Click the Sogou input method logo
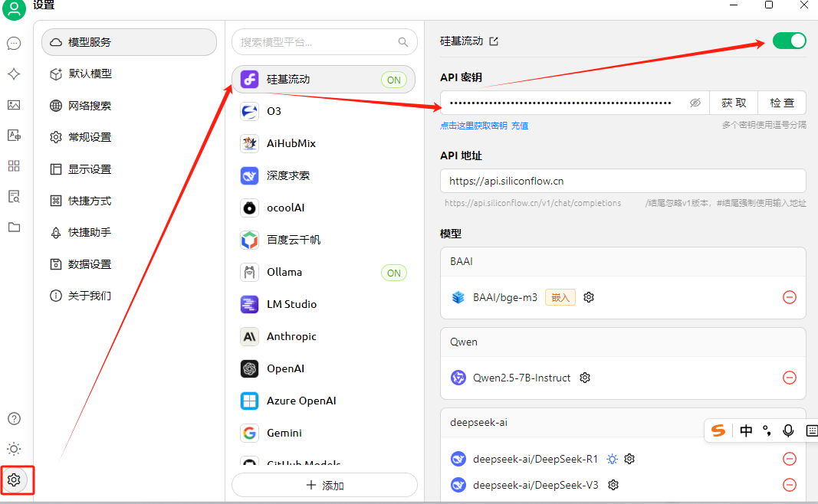Screen dimensions: 818x504 [x=718, y=430]
